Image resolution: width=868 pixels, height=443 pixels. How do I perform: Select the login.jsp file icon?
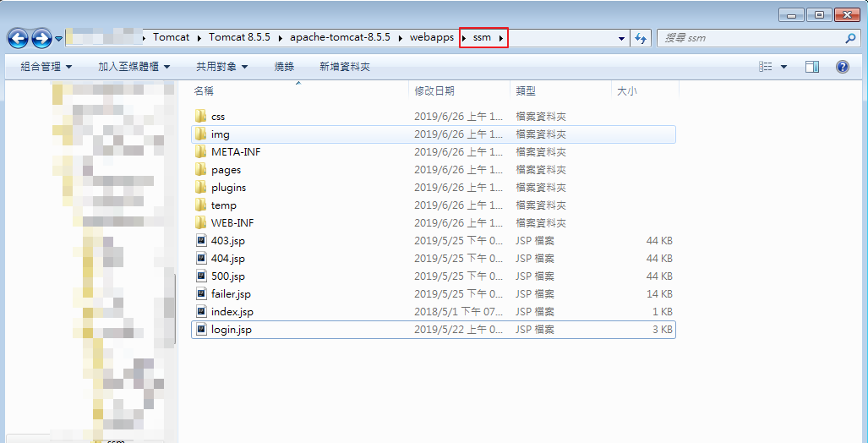(x=200, y=330)
